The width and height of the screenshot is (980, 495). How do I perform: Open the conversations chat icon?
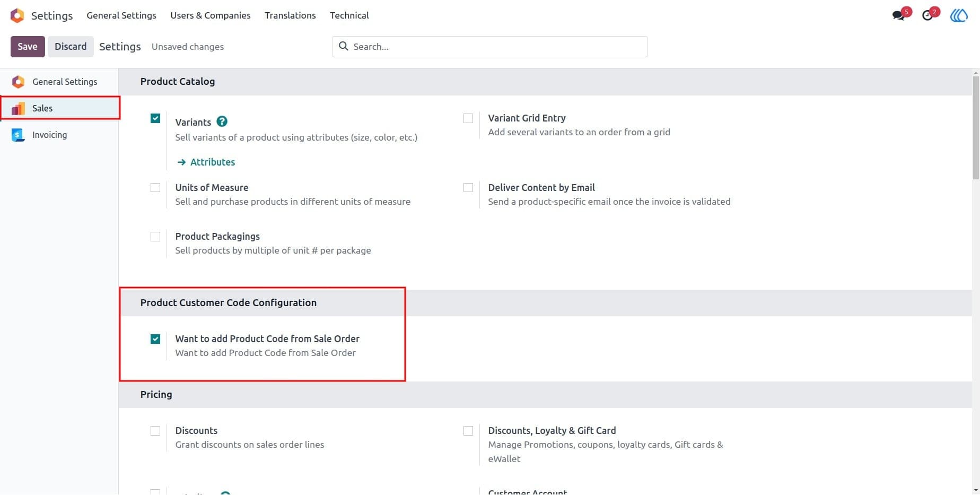(898, 15)
